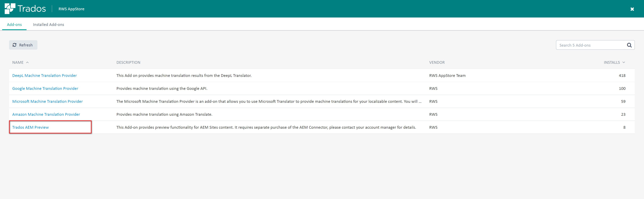Click the install count 8
The image size is (644, 199).
624,127
